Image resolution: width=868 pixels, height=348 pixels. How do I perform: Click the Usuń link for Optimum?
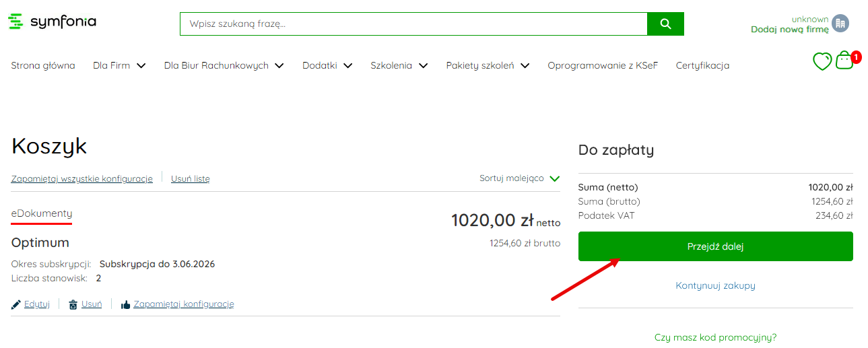pos(92,304)
